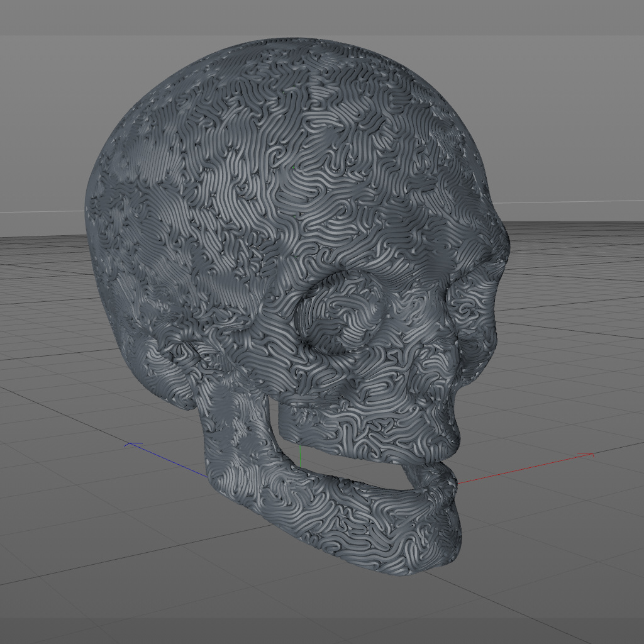Select the green Y-axis line under the skull

(301, 455)
